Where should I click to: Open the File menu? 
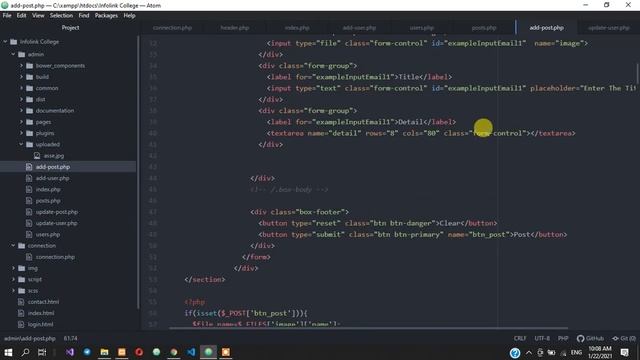point(7,16)
